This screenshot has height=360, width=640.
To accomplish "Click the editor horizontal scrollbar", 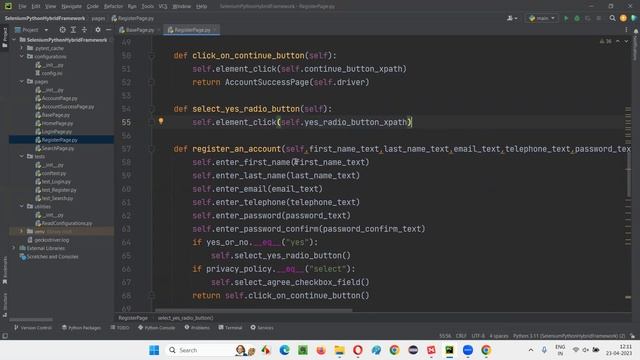I will [253, 310].
